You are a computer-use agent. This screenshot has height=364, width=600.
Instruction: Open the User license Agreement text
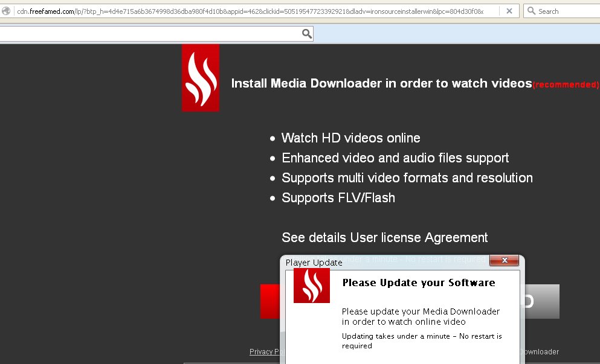coord(384,238)
